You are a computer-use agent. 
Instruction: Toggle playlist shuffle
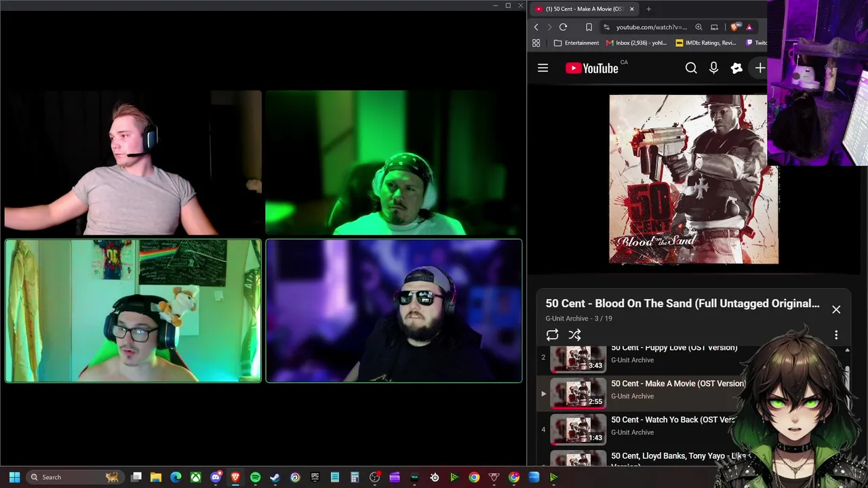tap(574, 335)
